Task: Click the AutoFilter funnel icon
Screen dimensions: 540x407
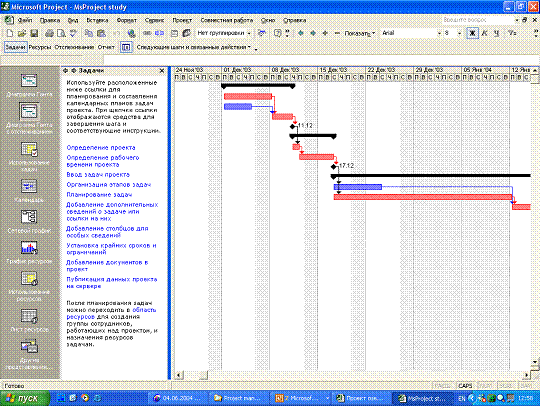Action: pos(512,33)
